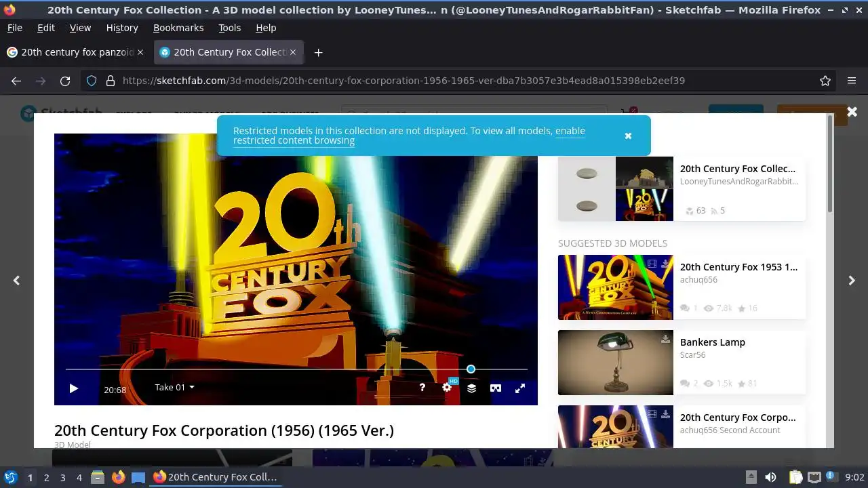Click views eye icon under Bankers Lamp
Viewport: 868px width, 488px height.
tap(709, 383)
